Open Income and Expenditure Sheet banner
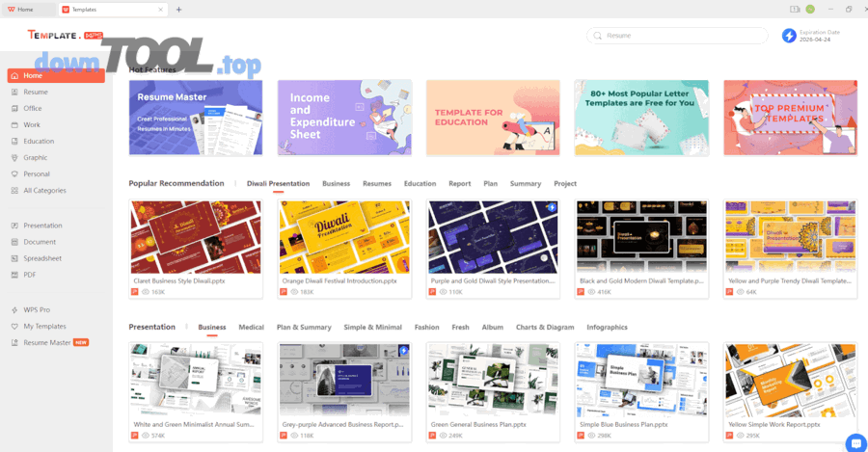Image resolution: width=868 pixels, height=452 pixels. (344, 118)
